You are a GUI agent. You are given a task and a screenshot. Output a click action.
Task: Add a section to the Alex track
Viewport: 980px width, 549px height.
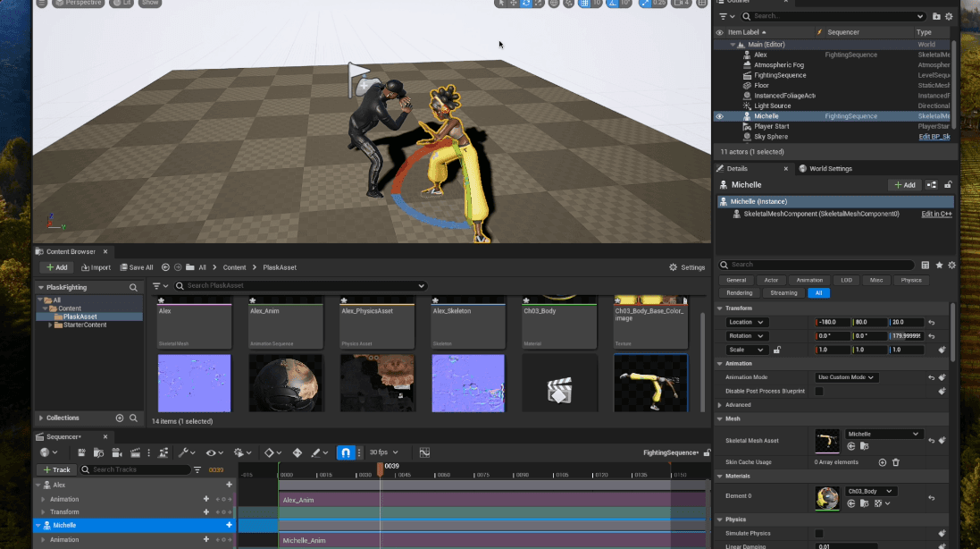(229, 485)
